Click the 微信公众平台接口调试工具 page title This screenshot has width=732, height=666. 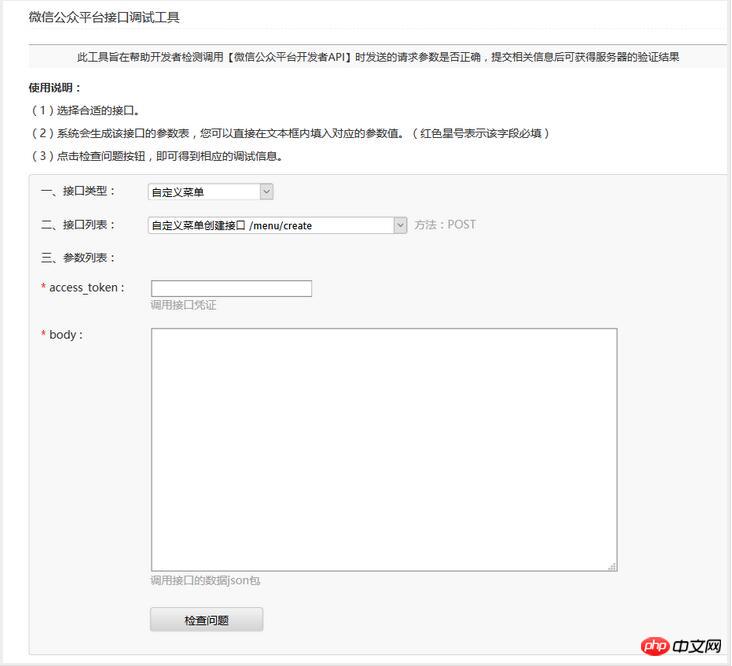(104, 18)
